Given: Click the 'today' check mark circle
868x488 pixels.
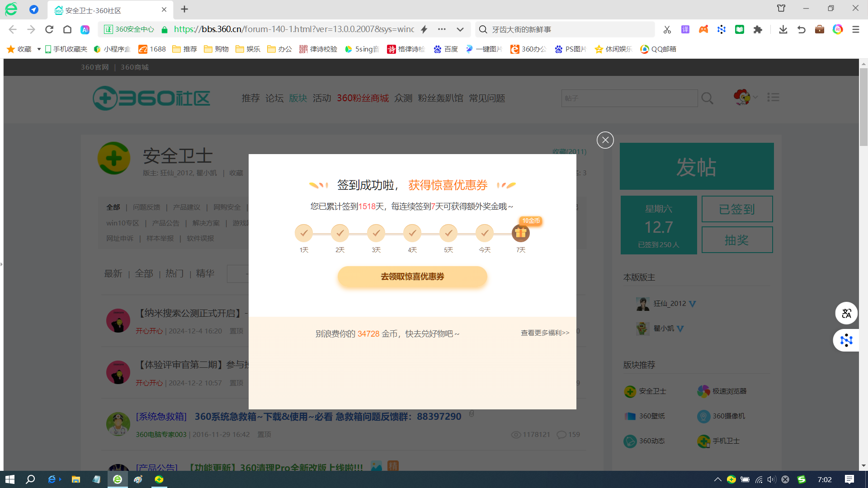Looking at the screenshot, I should coord(485,233).
